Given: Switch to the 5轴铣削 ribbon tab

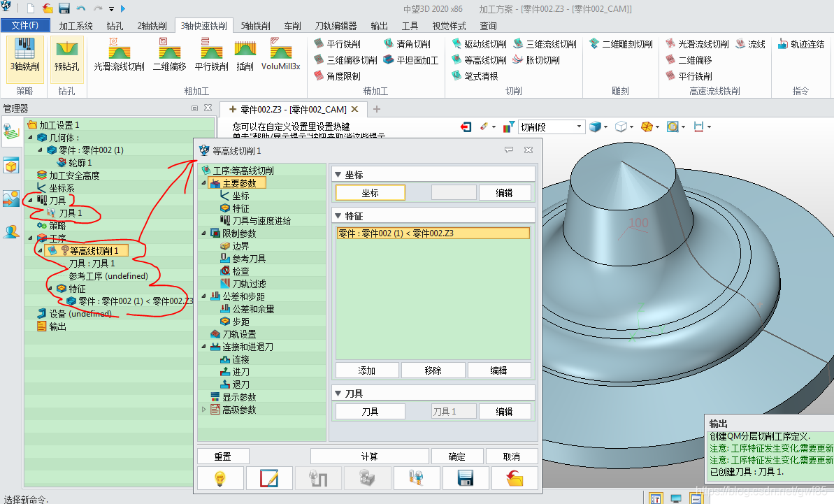Looking at the screenshot, I should (255, 26).
